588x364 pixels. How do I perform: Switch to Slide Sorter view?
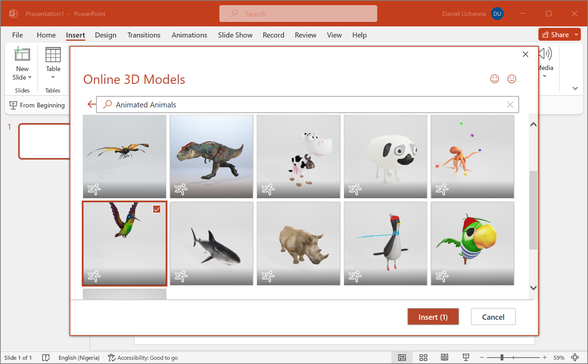[423, 357]
